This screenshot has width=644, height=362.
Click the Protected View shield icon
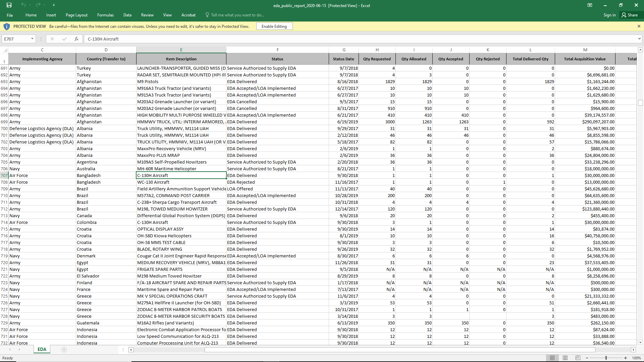[x=7, y=26]
